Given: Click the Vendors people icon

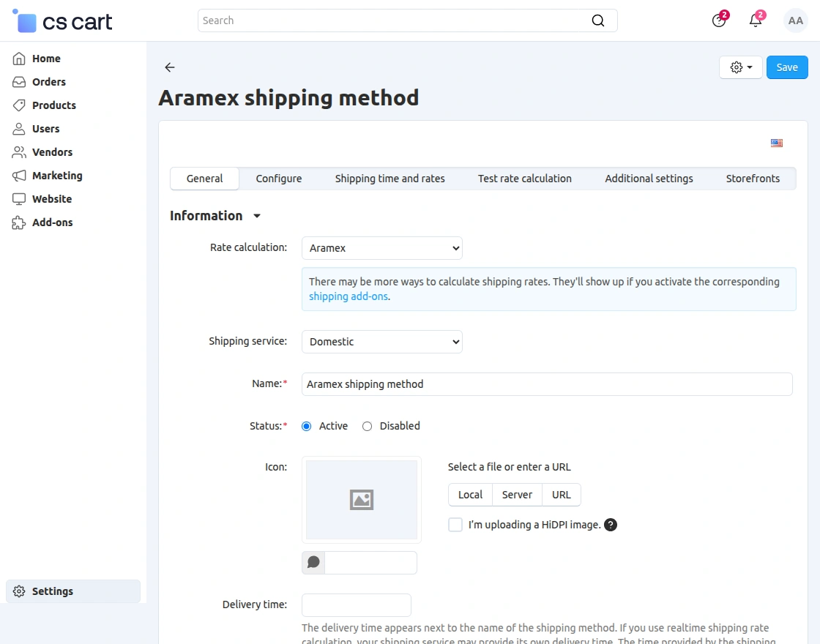Looking at the screenshot, I should 19,152.
